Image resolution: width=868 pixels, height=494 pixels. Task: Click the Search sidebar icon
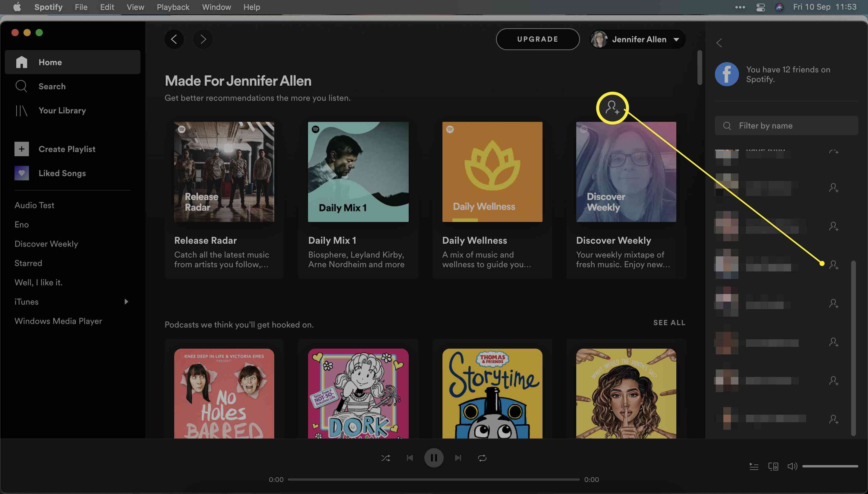click(x=21, y=86)
